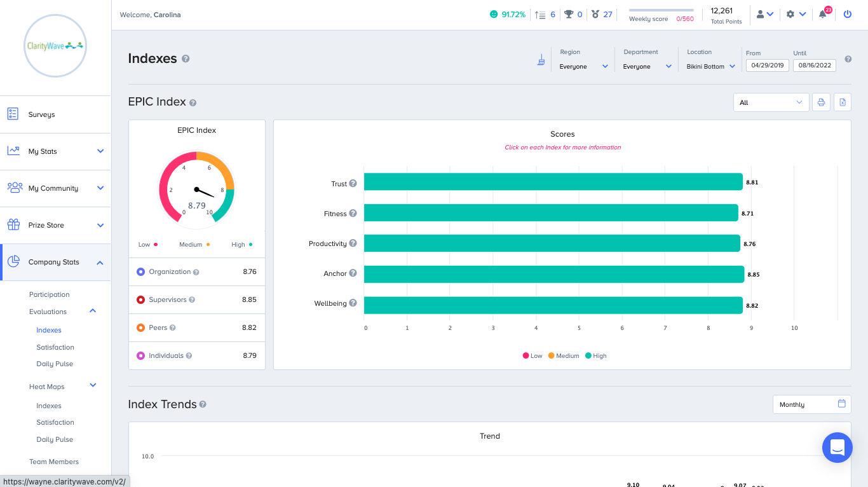Open the Region dropdown
868x487 pixels.
[583, 66]
